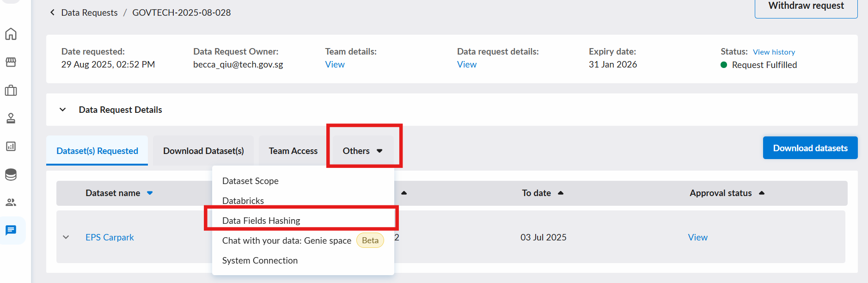Click the 03 Jul 2025 date cell
Screen dimensions: 868x283
tap(544, 237)
